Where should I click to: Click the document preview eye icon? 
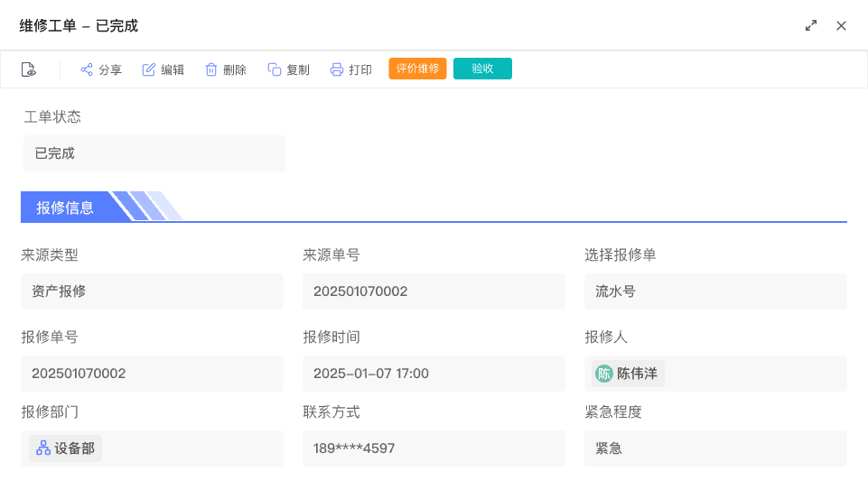(x=29, y=69)
